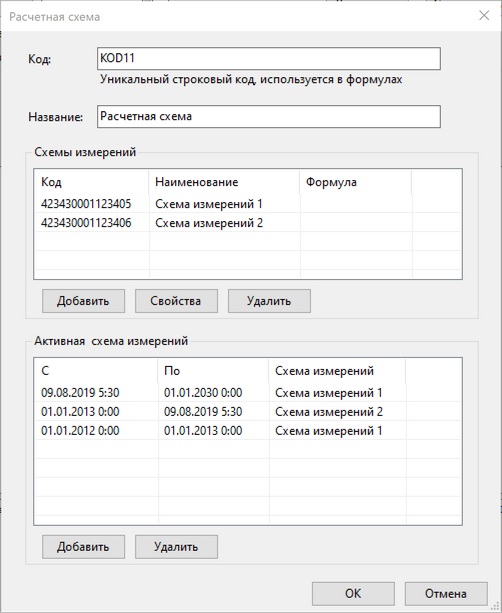Click the Формула column header
Image resolution: width=502 pixels, height=613 pixels.
tap(356, 182)
